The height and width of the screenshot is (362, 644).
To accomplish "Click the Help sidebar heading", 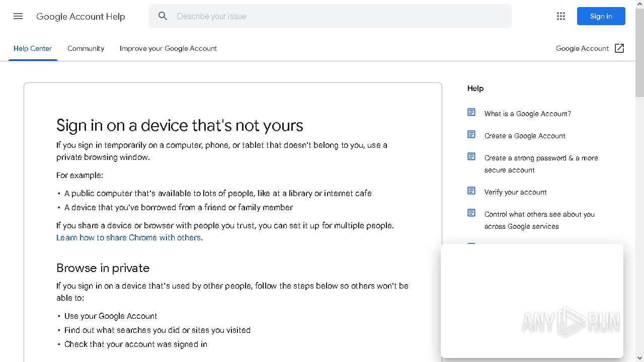I will (x=475, y=88).
